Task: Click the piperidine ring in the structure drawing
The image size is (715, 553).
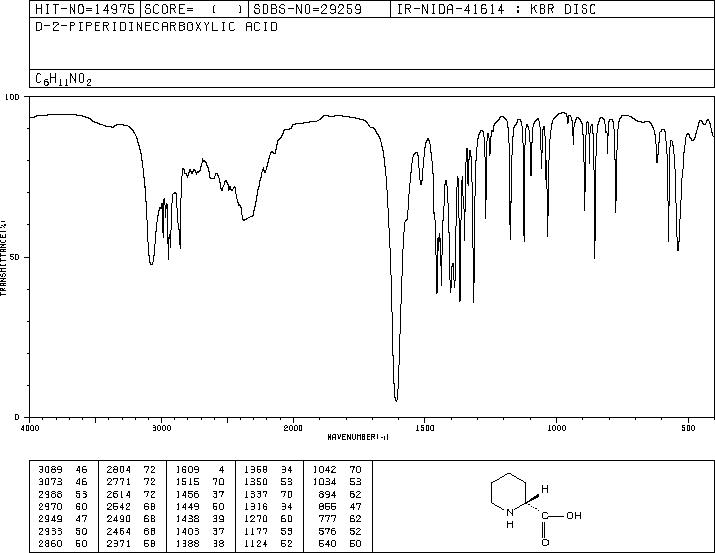Action: pyautogui.click(x=508, y=493)
